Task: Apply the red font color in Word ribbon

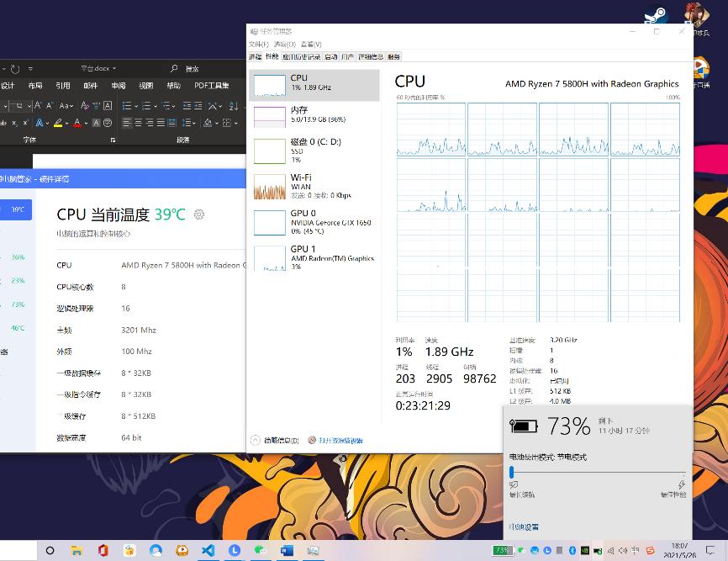Action: point(77,122)
